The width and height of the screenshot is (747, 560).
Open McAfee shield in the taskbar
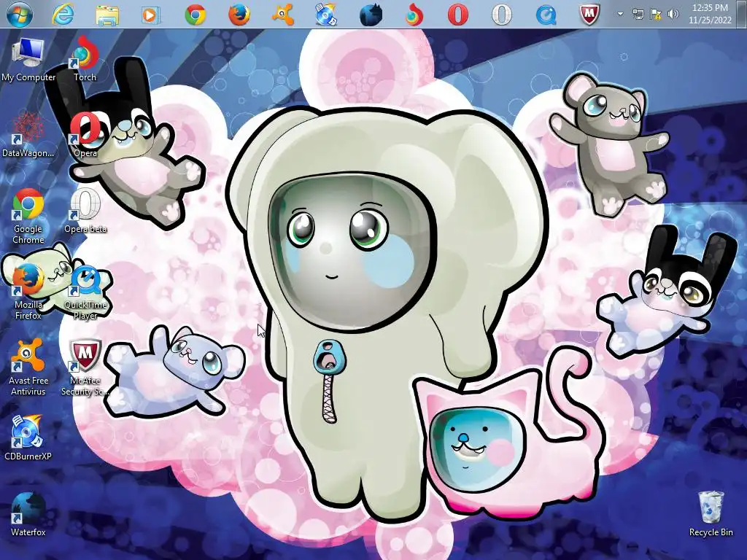tap(589, 15)
